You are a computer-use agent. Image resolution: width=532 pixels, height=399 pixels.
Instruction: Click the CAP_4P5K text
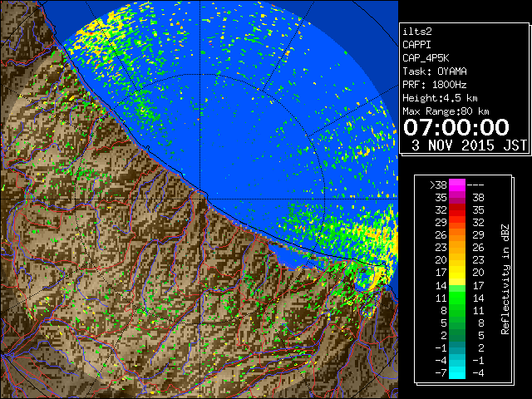426,58
